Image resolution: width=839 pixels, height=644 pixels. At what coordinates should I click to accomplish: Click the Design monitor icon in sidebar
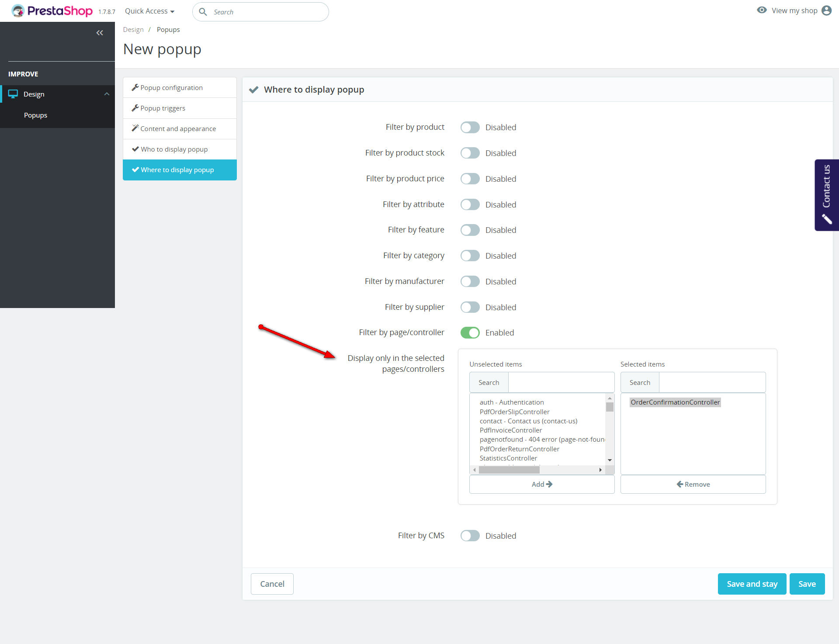13,94
